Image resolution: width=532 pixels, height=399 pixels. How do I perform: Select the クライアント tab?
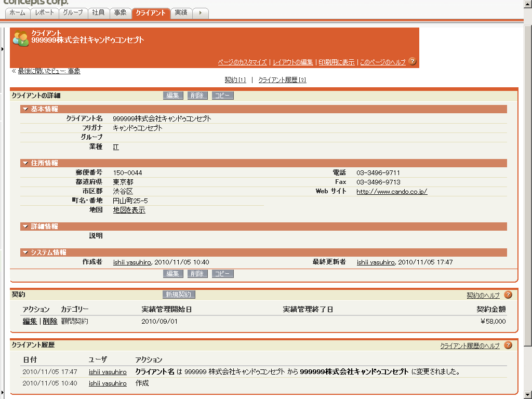coord(151,13)
